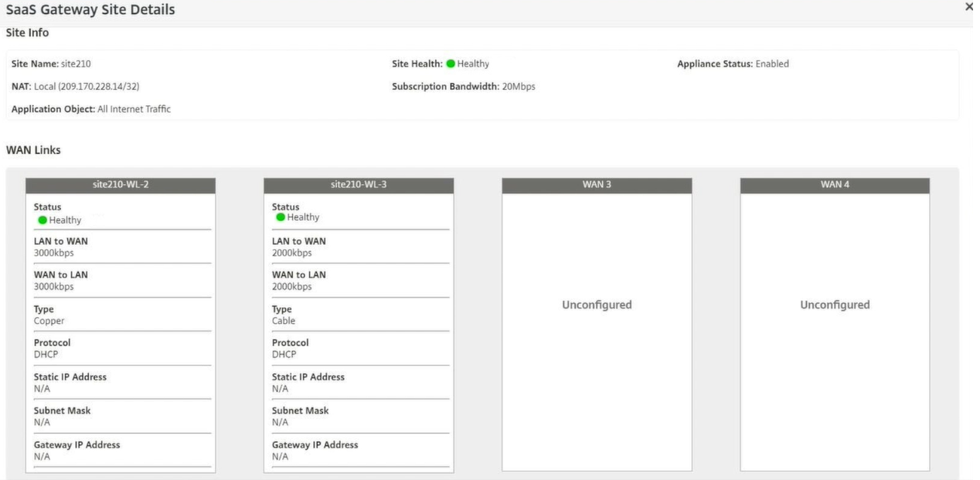Click the WAN Links section heading
Viewport: 980px width, 480px height.
click(33, 150)
